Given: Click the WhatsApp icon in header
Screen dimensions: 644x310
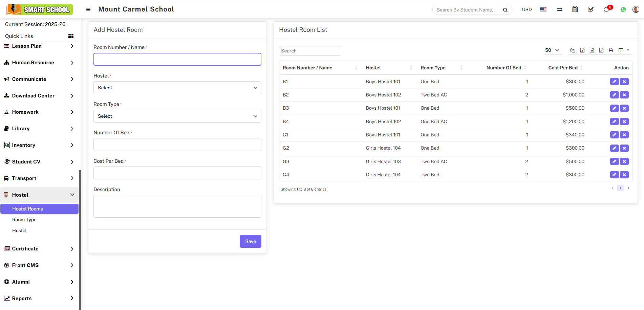Looking at the screenshot, I should [x=623, y=9].
